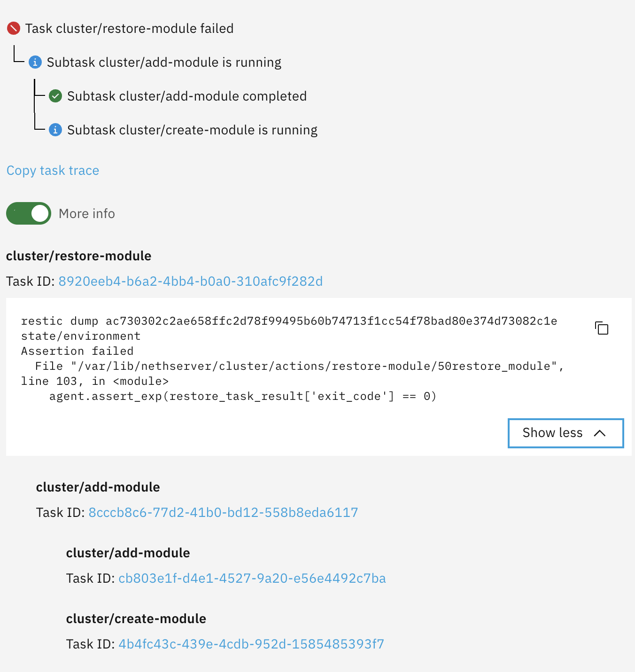The image size is (635, 672).
Task: Select 'Subtask cluster/add-module is running' row
Action: [x=164, y=62]
